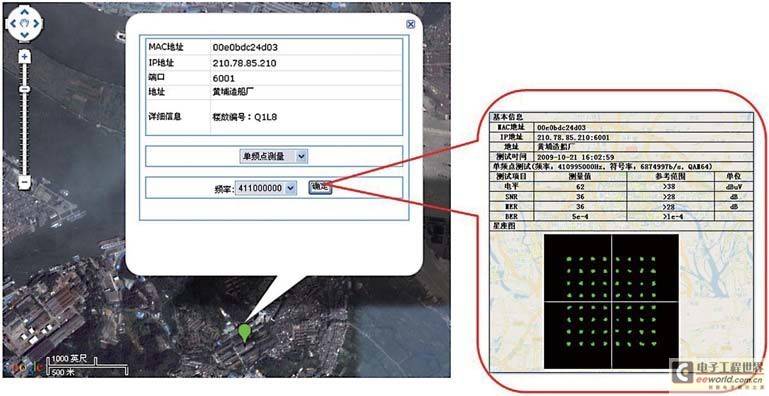Viewport: 769px width, 396px height.
Task: Zoom out with the minus button
Action: (x=25, y=183)
